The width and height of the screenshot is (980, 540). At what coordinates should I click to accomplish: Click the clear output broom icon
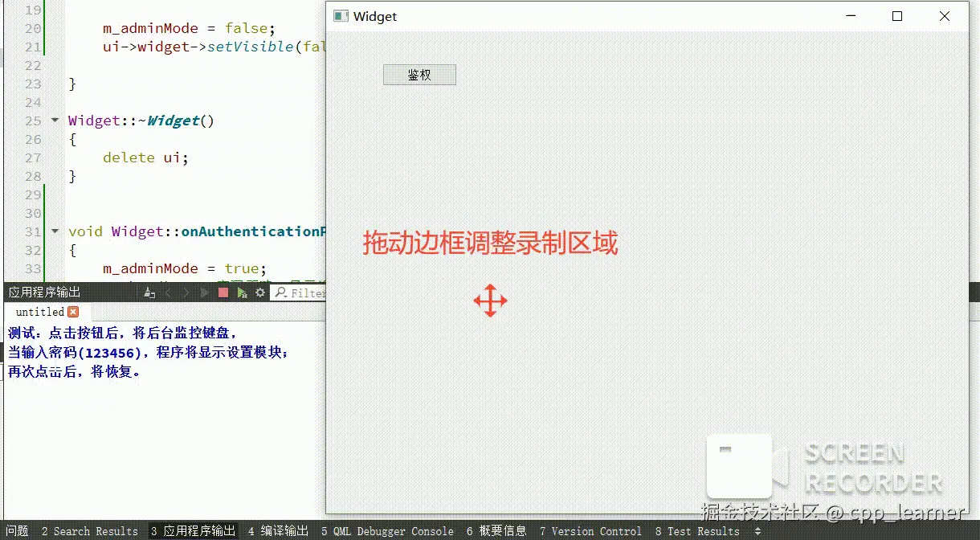click(x=149, y=293)
